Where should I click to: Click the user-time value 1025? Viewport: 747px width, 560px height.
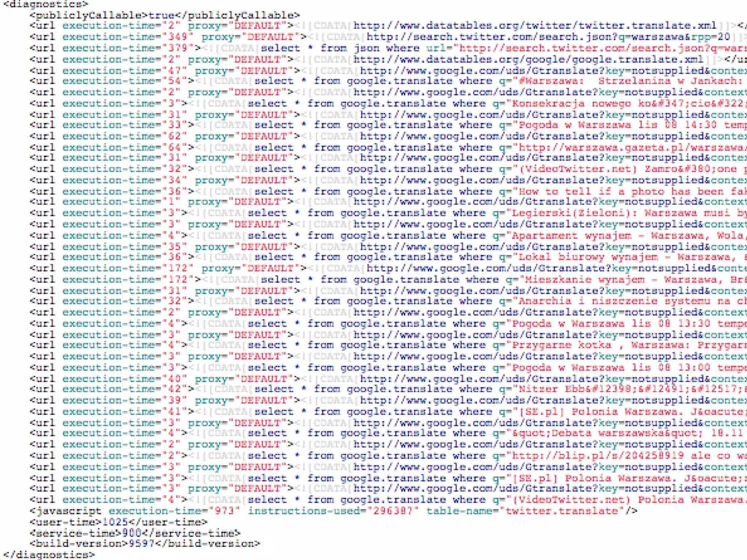tap(115, 522)
